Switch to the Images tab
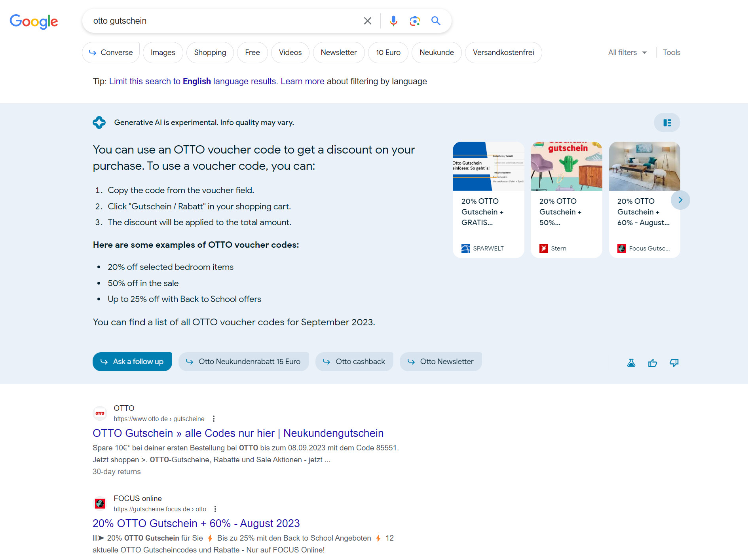This screenshot has height=560, width=748. tap(163, 52)
